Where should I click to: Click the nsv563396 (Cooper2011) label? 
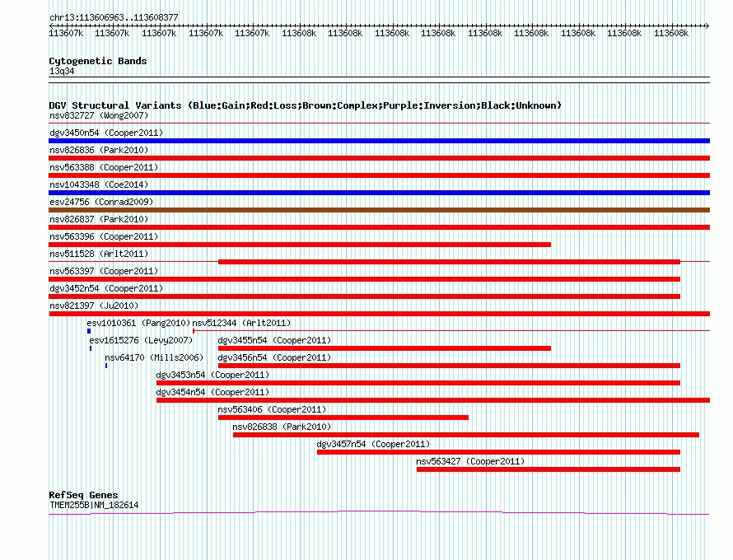click(104, 236)
